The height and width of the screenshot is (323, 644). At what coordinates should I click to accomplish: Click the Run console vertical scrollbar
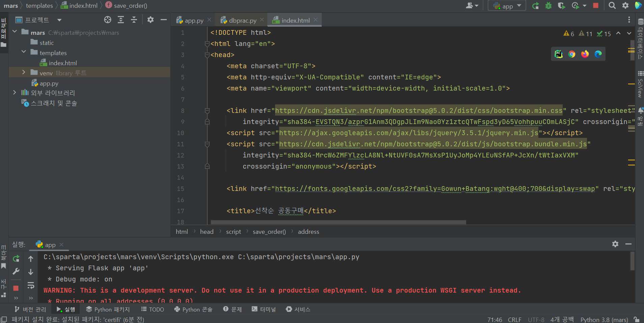tap(632, 261)
